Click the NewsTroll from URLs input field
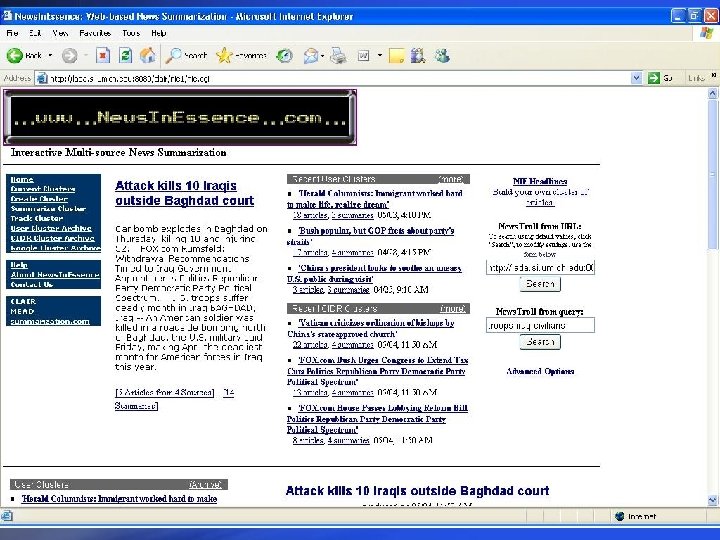This screenshot has width=720, height=540. tap(540, 267)
